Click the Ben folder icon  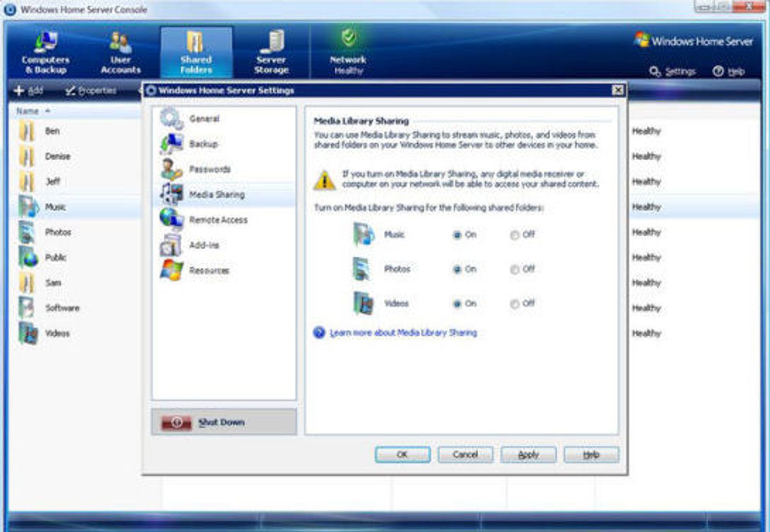(x=27, y=131)
